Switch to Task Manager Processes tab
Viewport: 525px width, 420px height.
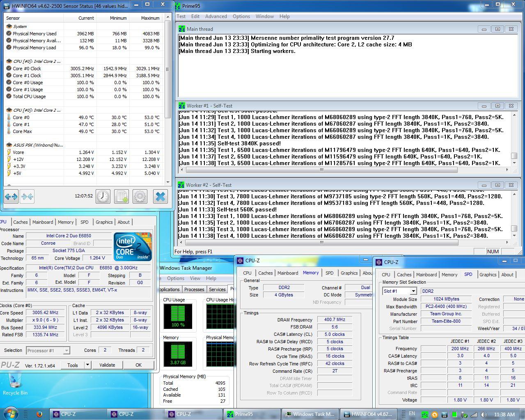(x=194, y=289)
